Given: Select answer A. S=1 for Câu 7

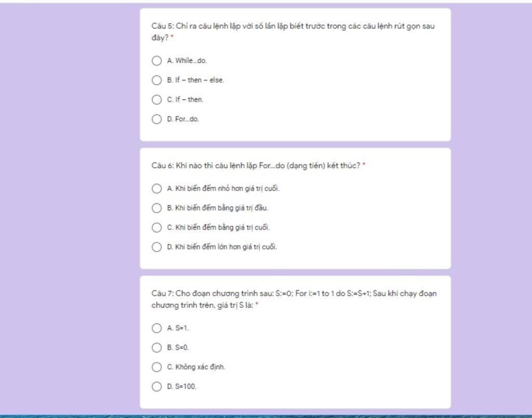Looking at the screenshot, I should click(156, 328).
